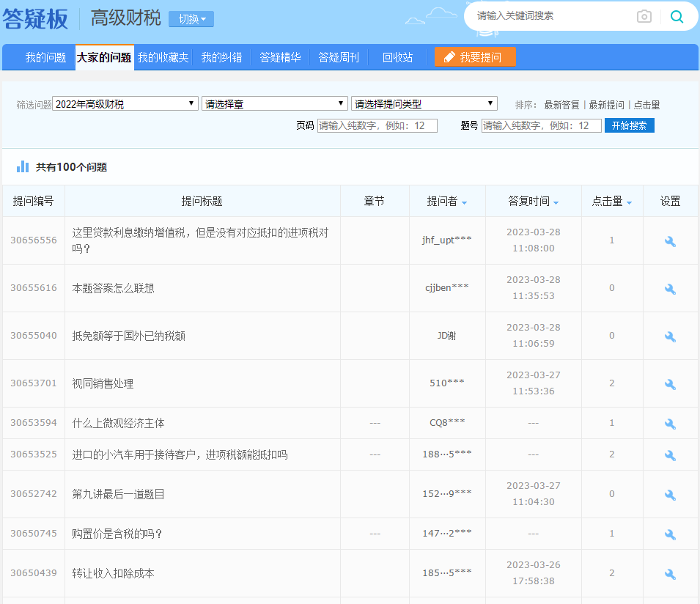Image resolution: width=700 pixels, height=604 pixels.
Task: Click wrench settings icon for question 30656556
Action: pos(670,241)
